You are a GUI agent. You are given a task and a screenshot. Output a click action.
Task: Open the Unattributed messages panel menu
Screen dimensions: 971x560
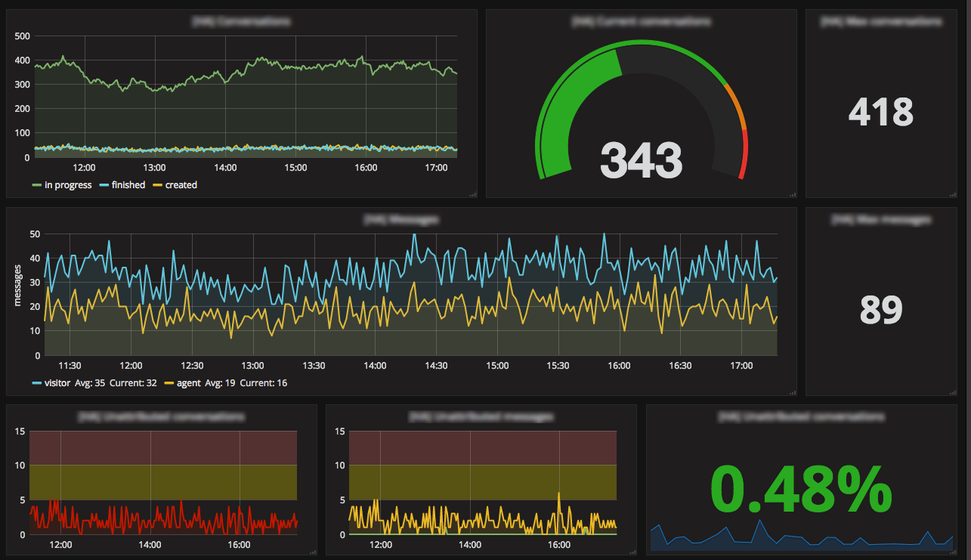click(481, 416)
